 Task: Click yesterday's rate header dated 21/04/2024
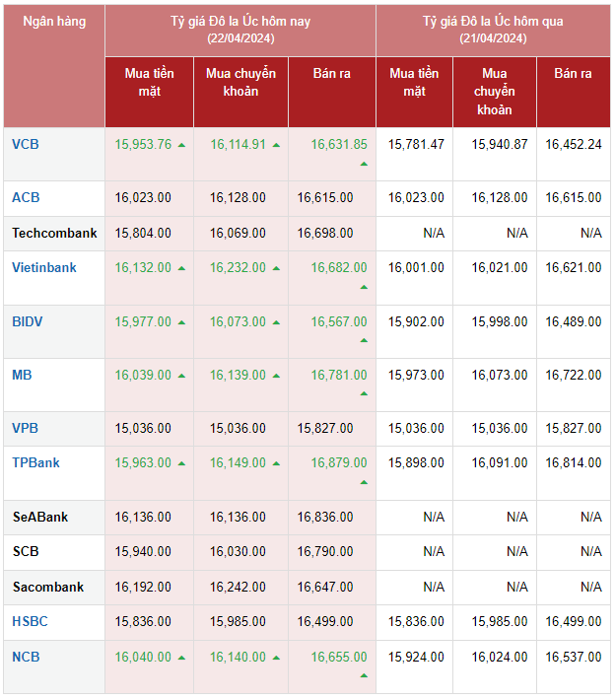point(493,30)
